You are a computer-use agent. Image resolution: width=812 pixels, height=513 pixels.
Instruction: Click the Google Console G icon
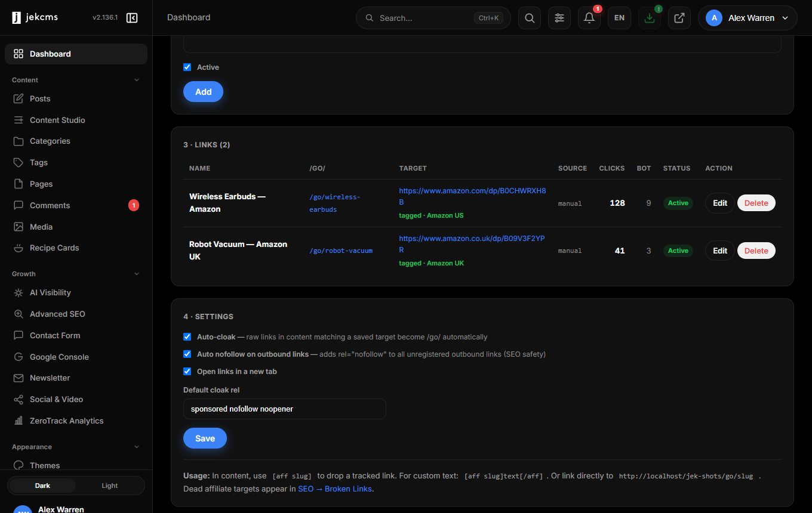click(19, 357)
